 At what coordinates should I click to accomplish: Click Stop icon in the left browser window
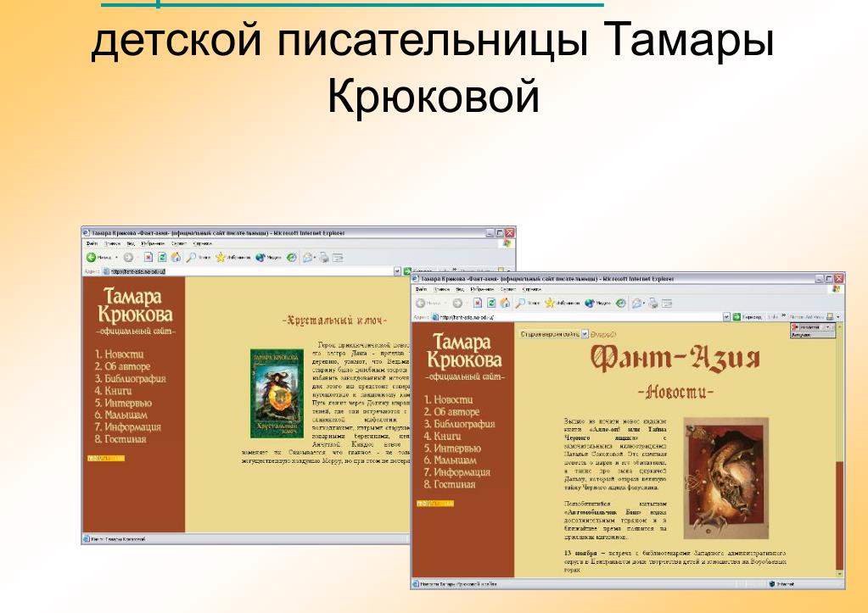click(x=148, y=257)
